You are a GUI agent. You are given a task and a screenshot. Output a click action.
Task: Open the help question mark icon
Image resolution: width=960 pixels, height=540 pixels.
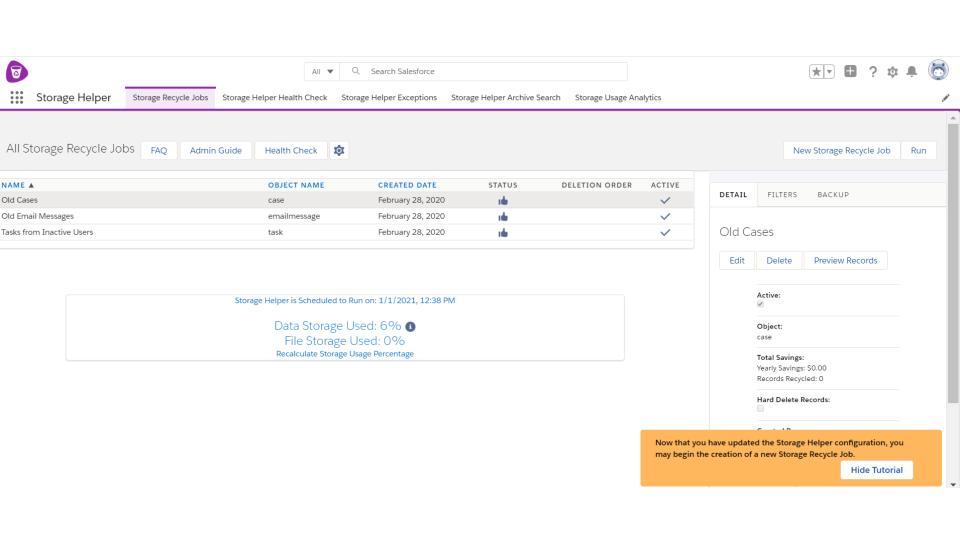(872, 72)
